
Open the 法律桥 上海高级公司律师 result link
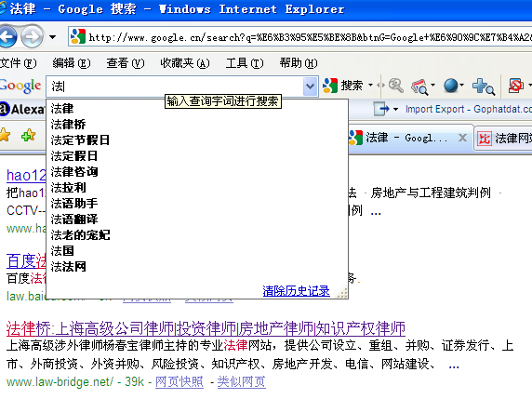pos(206,328)
